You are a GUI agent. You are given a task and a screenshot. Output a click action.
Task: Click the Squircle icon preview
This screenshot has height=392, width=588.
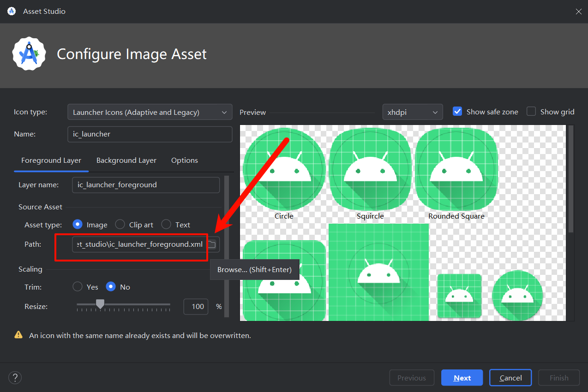click(x=370, y=170)
